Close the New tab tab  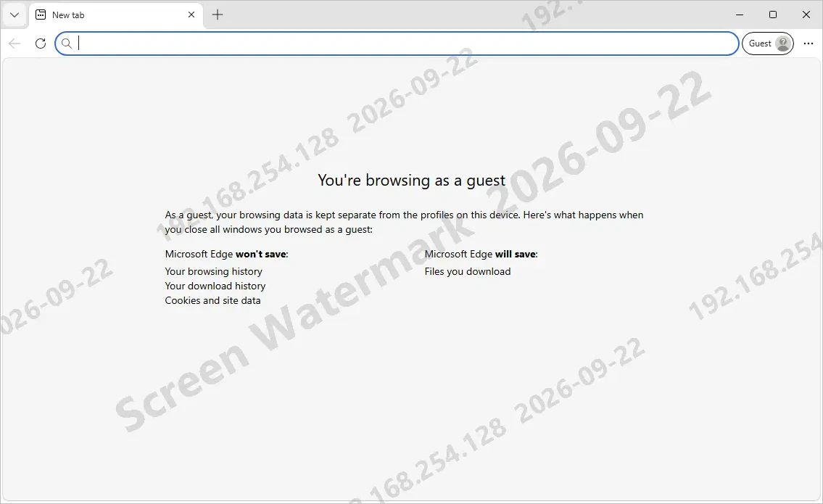point(191,15)
